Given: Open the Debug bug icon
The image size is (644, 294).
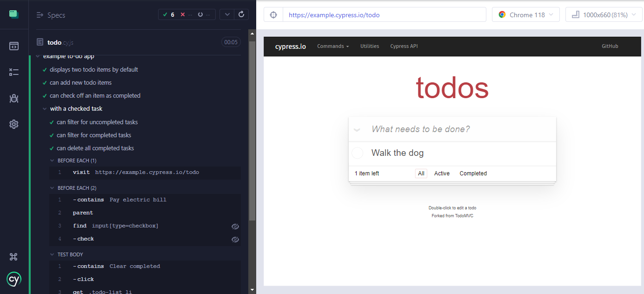Looking at the screenshot, I should coord(14,98).
